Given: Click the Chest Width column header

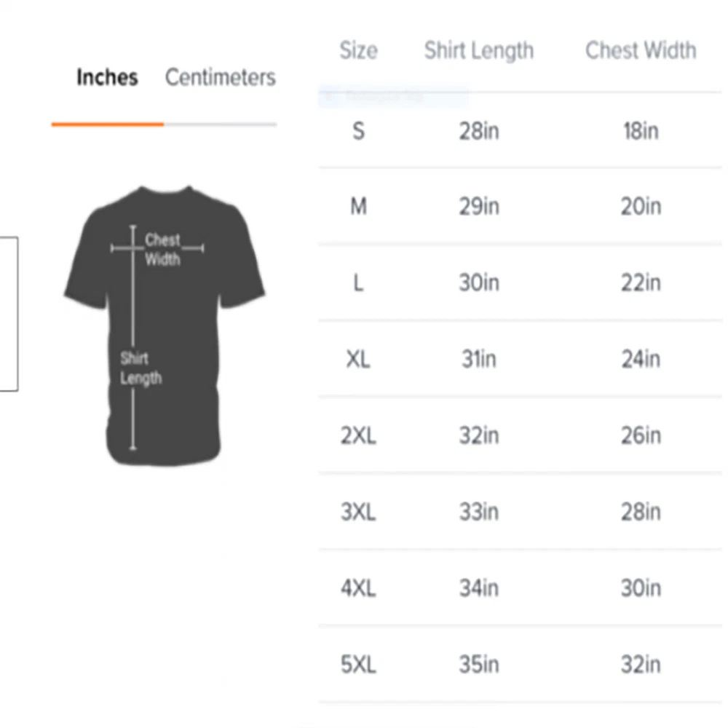Looking at the screenshot, I should 641,50.
